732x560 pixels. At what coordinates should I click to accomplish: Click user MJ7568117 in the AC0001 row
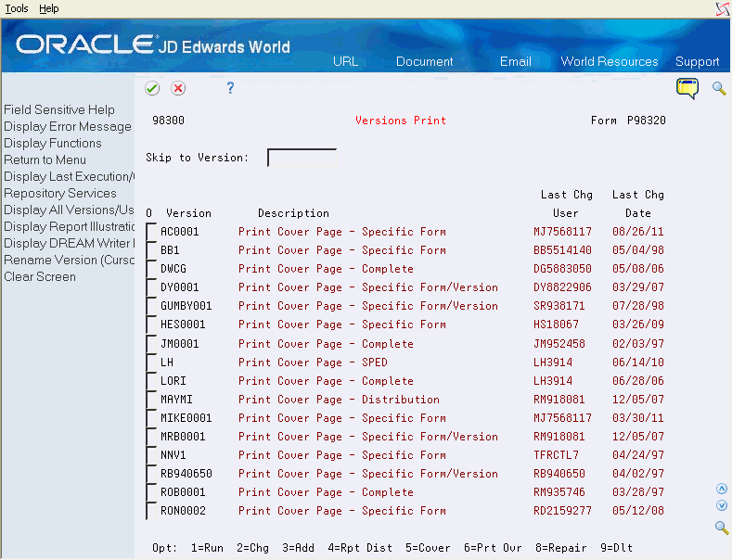coord(562,232)
